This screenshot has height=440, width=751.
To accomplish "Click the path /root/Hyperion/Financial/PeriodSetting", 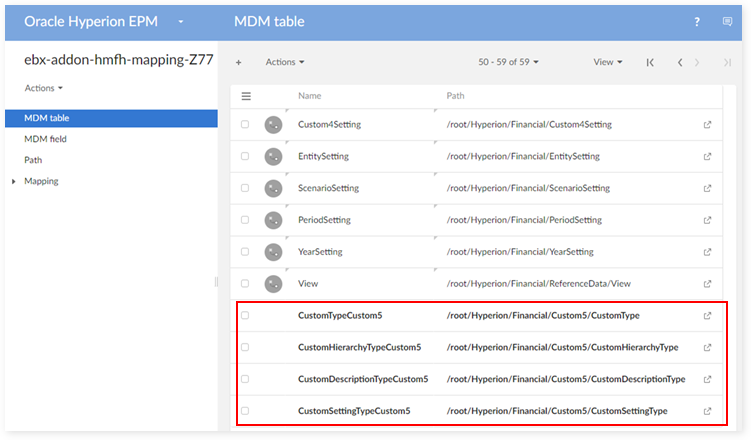I will [x=524, y=220].
